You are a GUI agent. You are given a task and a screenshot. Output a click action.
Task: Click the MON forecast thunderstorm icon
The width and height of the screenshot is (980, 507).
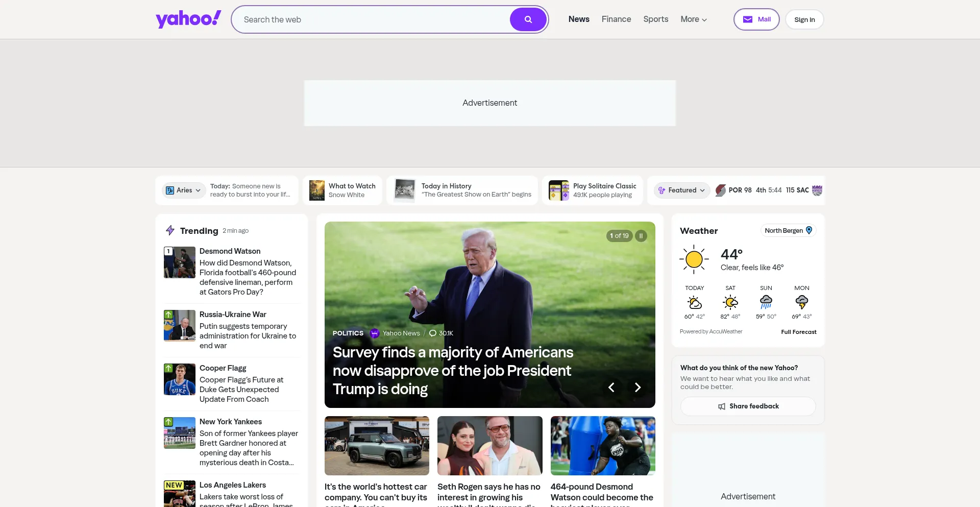(802, 302)
